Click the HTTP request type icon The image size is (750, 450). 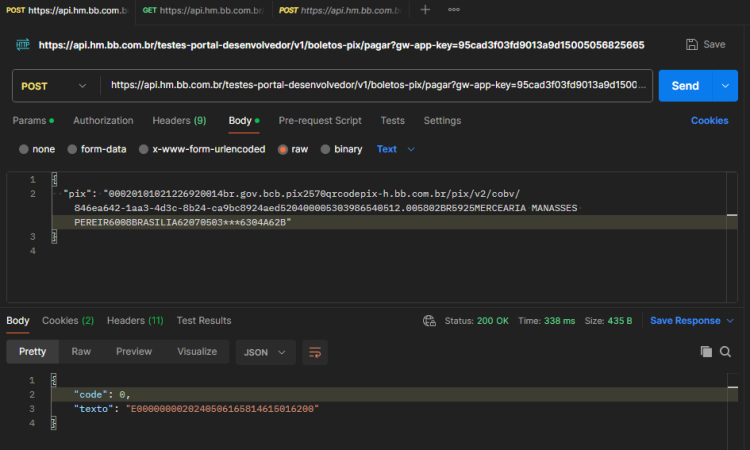tap(23, 45)
